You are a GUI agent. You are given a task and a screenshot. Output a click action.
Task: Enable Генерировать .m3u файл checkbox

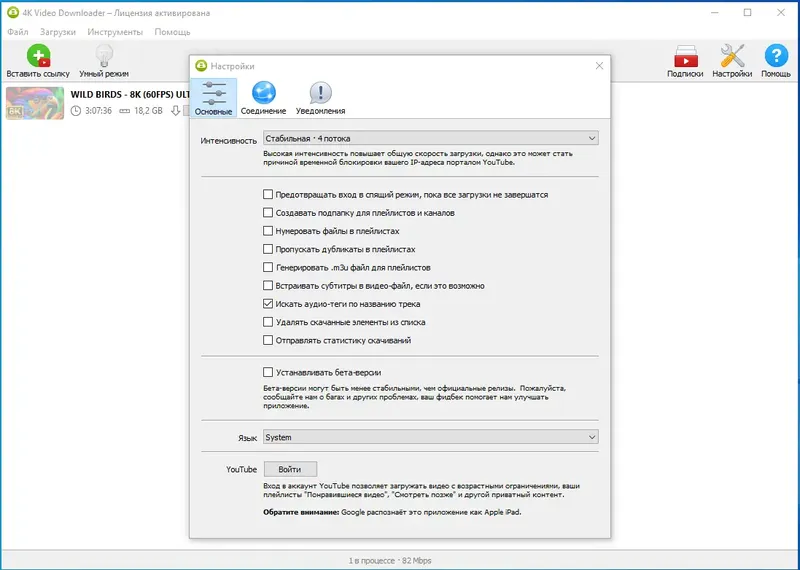tap(268, 267)
